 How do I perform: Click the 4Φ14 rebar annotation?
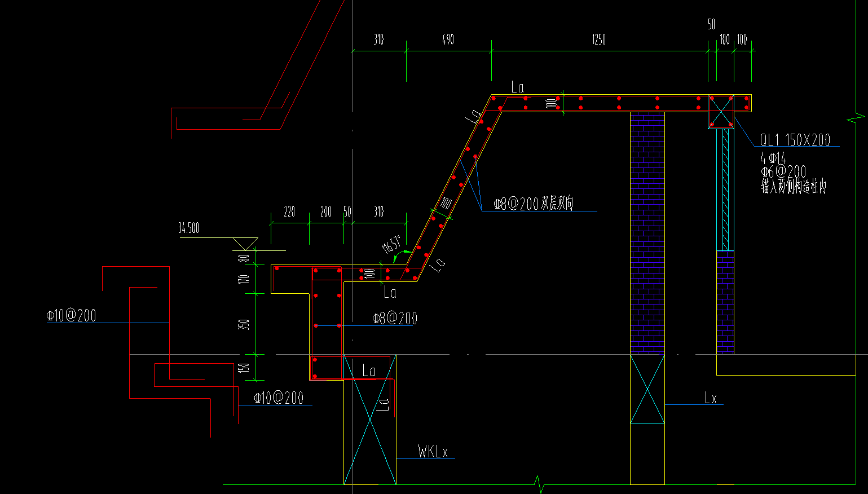pos(773,158)
